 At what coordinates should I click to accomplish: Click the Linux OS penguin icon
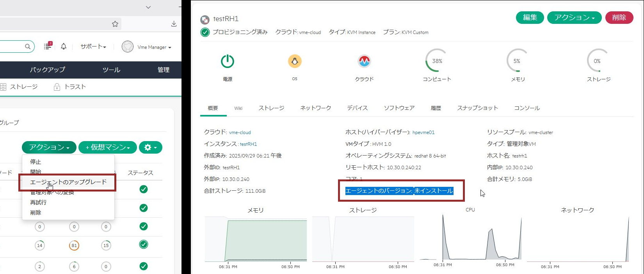tap(295, 61)
